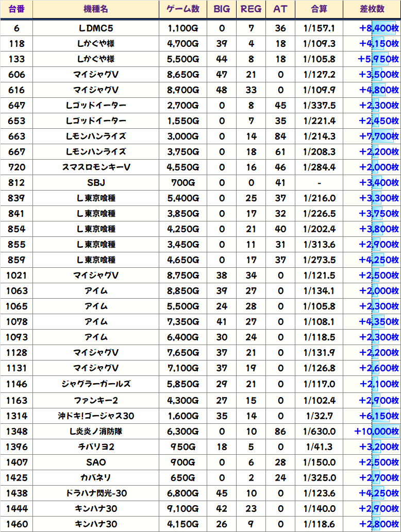Click the BIG column header
The width and height of the screenshot is (401, 532).
click(x=222, y=9)
